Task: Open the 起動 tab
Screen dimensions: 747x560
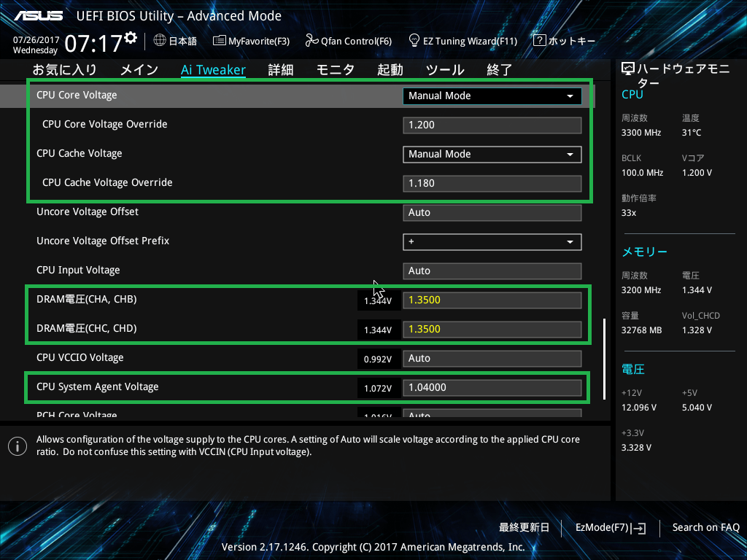Action: (390, 70)
